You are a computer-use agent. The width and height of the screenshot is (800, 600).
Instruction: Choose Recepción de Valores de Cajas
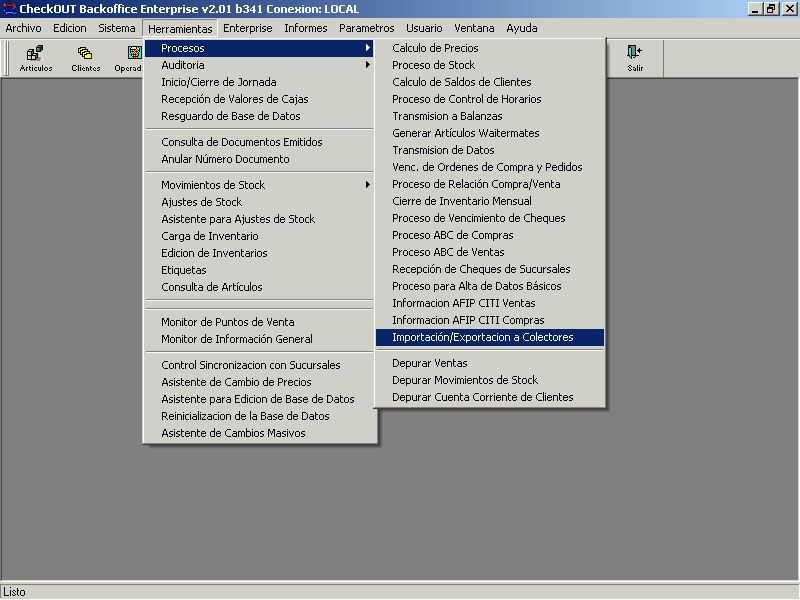coord(260,99)
